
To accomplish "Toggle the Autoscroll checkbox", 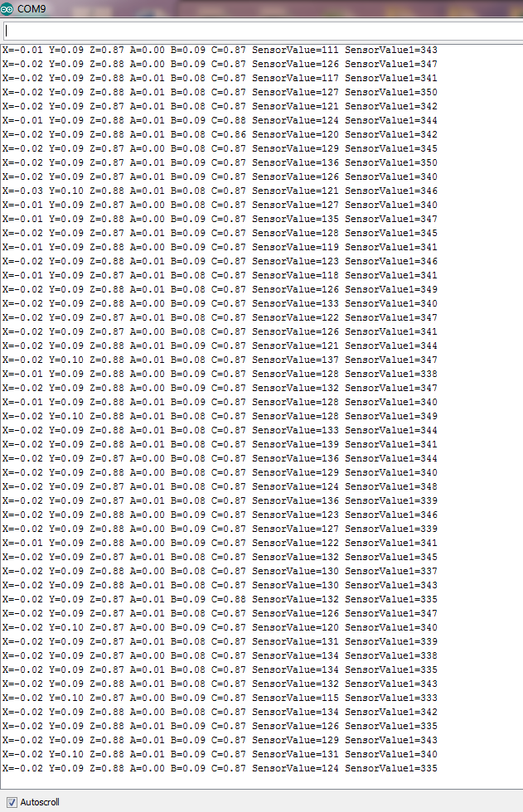I will [x=12, y=802].
